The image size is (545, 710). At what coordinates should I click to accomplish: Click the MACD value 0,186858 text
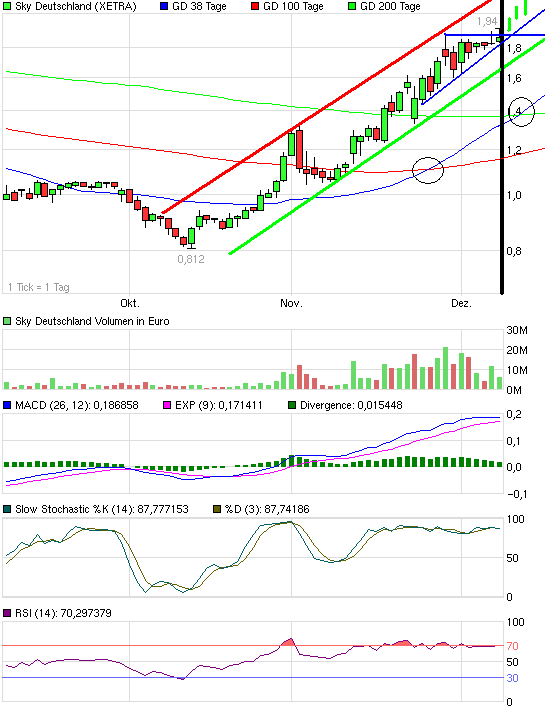click(116, 405)
